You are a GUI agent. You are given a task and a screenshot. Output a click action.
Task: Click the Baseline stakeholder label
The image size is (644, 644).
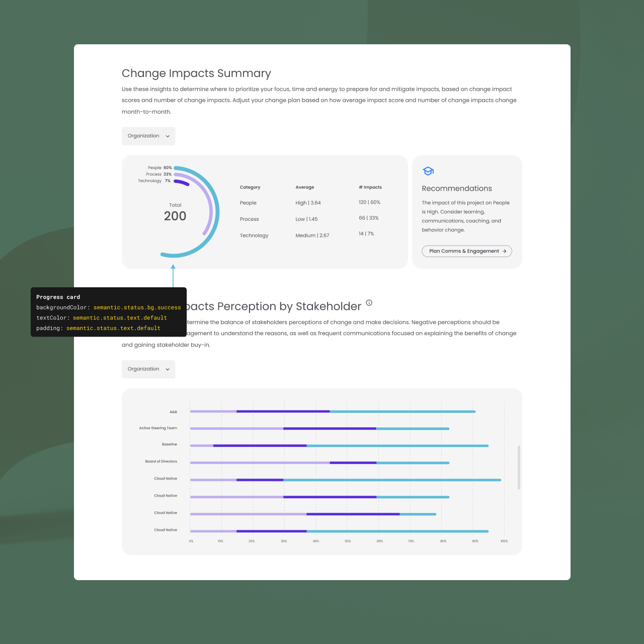170,444
